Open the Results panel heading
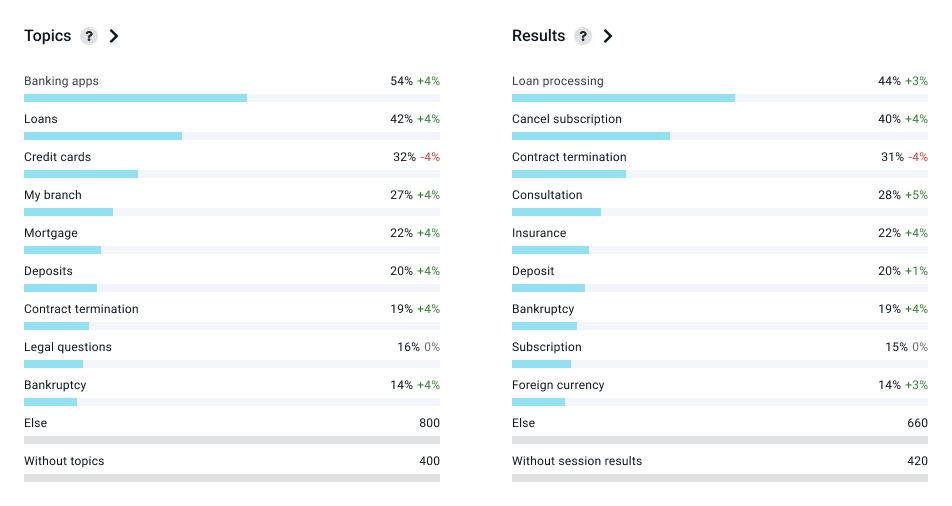952x506 pixels. pos(538,36)
